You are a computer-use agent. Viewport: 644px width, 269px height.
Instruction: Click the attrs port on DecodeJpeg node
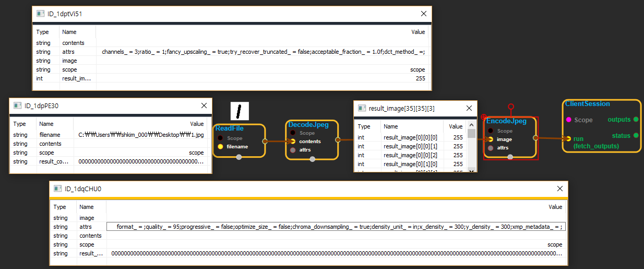293,150
